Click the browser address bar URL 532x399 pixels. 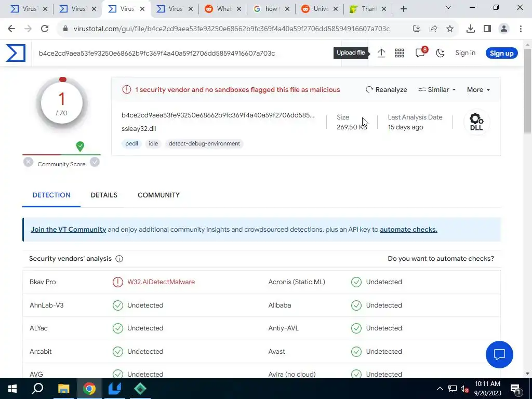(231, 29)
